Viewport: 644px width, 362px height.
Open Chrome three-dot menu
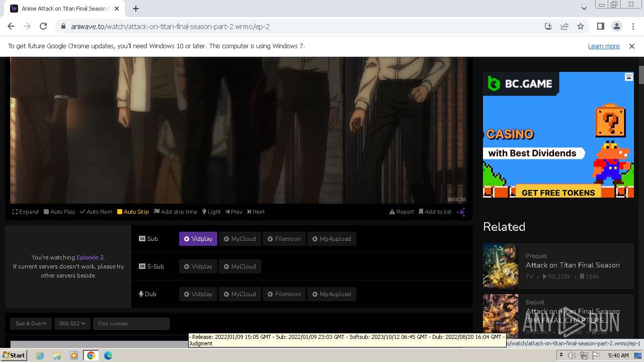[x=633, y=26]
